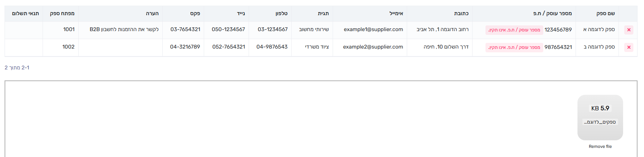Click the invalid ח.פ warning badge for 123456789
This screenshot has height=157, width=644.
pyautogui.click(x=514, y=30)
